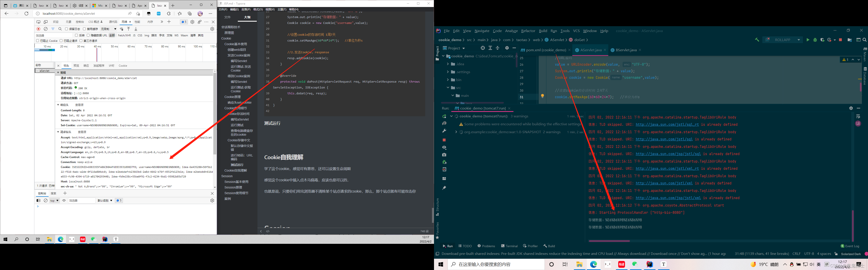
Task: Switch to the BServlet.java editor tab
Action: (x=626, y=50)
